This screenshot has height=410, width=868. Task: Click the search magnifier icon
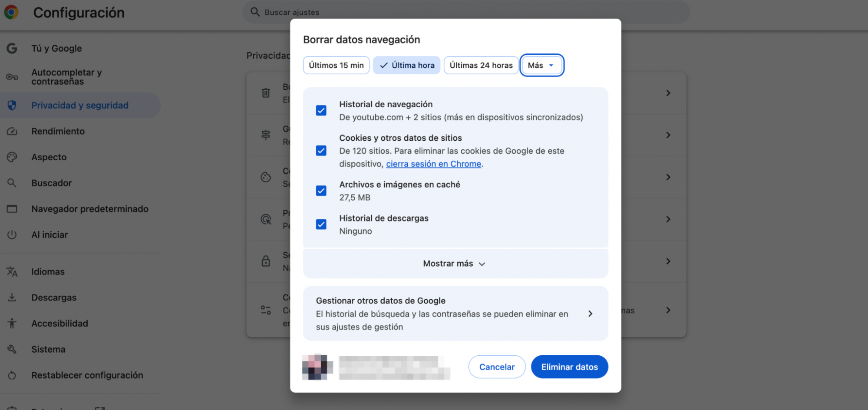tap(255, 12)
